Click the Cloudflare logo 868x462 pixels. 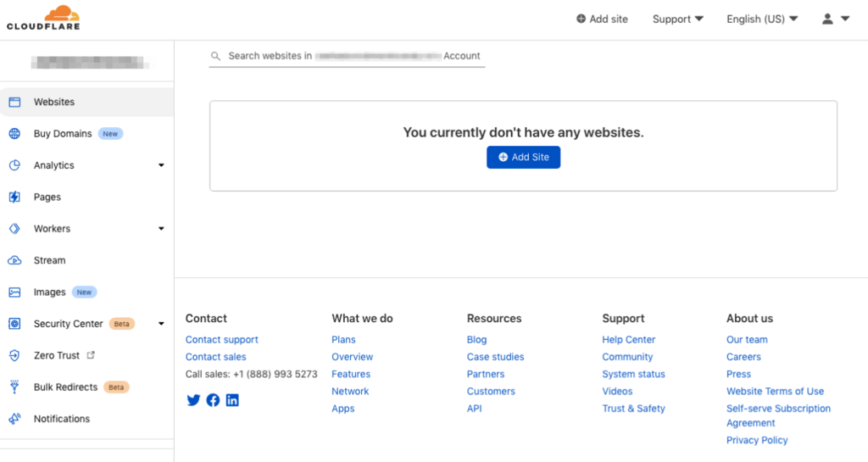43,18
